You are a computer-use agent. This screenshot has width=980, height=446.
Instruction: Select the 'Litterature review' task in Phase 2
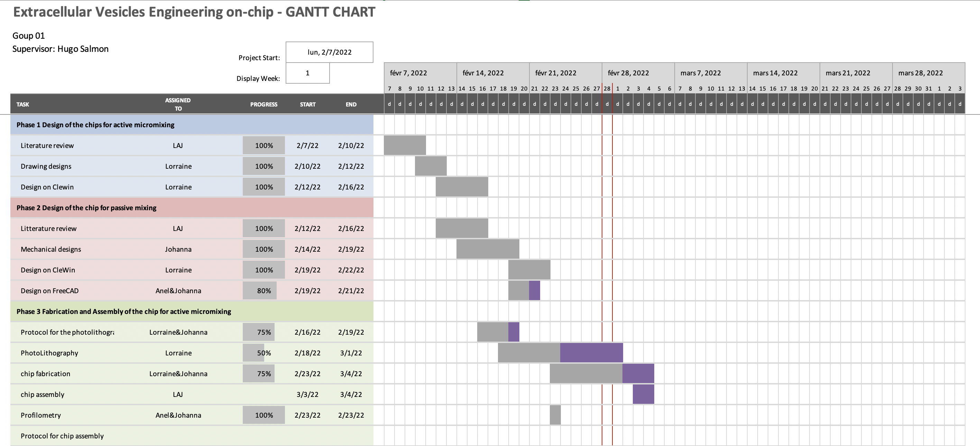pos(48,229)
